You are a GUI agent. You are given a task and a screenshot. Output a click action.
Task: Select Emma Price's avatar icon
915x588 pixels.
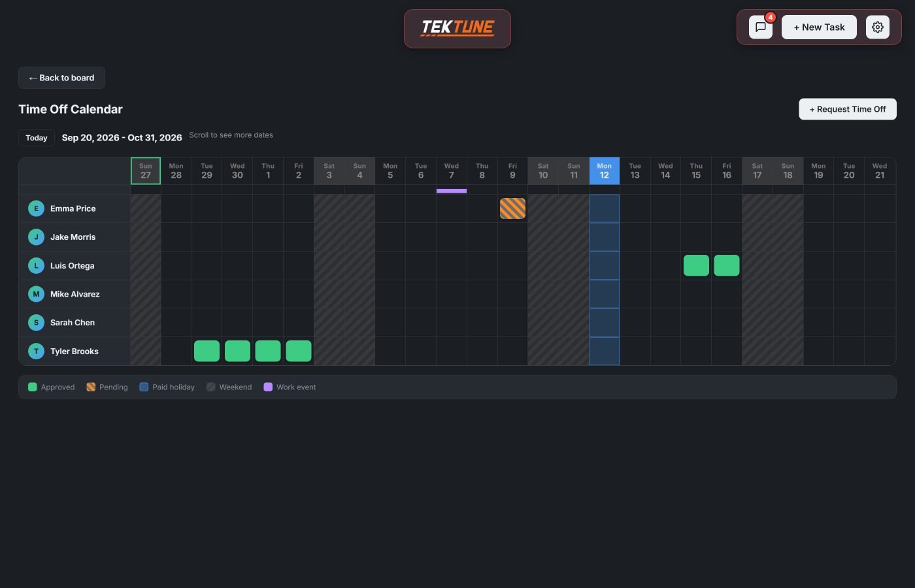tap(36, 208)
